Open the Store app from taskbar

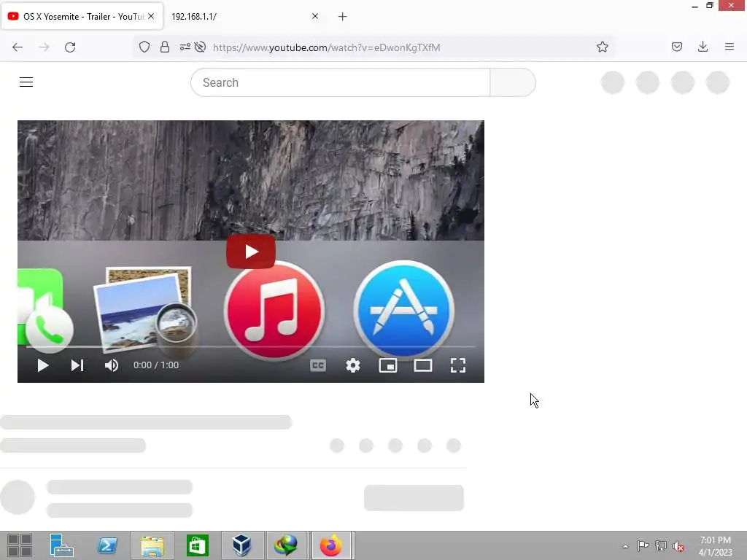pos(197,545)
